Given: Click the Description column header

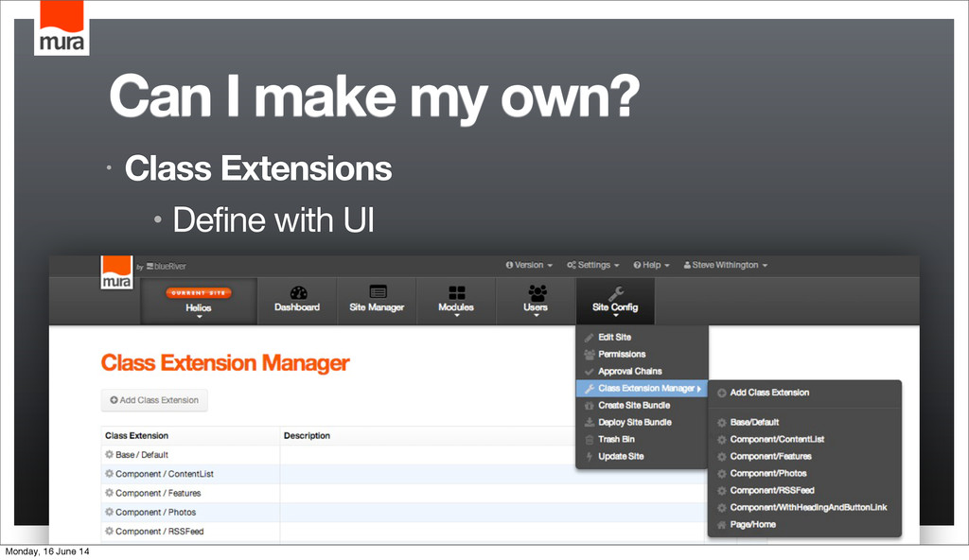Looking at the screenshot, I should click(307, 436).
